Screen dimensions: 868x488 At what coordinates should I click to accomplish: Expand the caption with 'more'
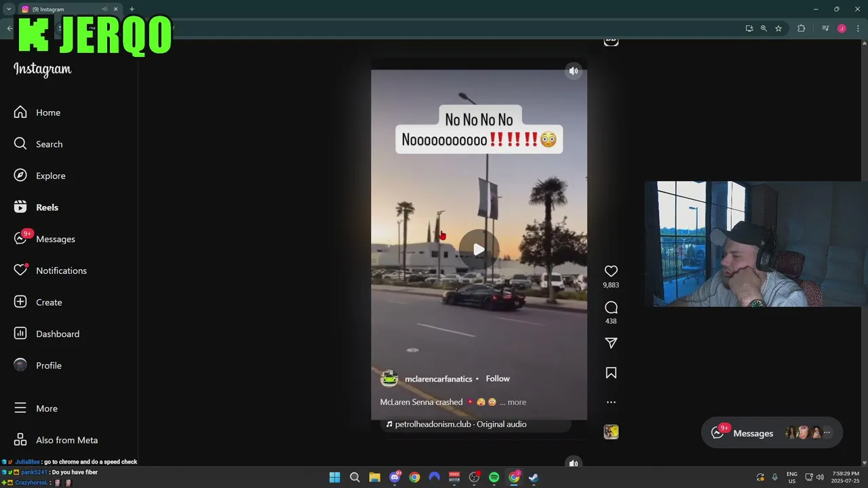click(517, 402)
